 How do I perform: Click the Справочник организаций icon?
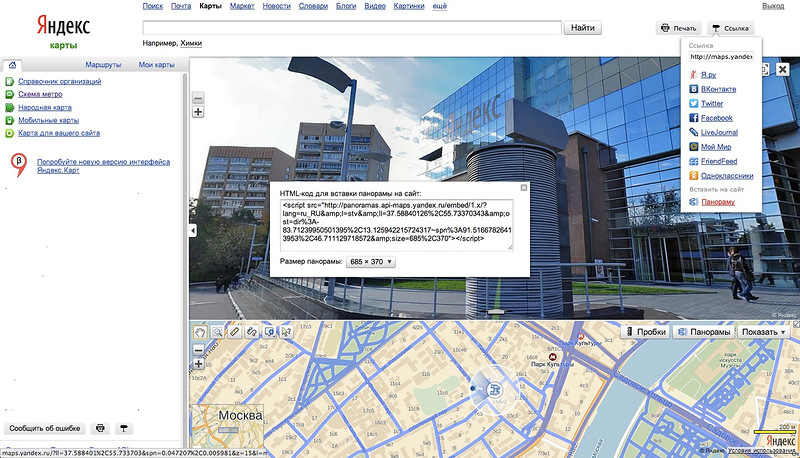click(x=9, y=82)
